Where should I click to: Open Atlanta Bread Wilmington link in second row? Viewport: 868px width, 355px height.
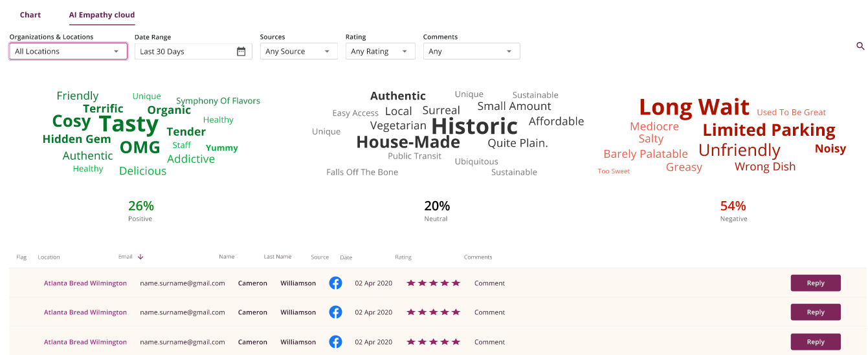[x=85, y=312]
